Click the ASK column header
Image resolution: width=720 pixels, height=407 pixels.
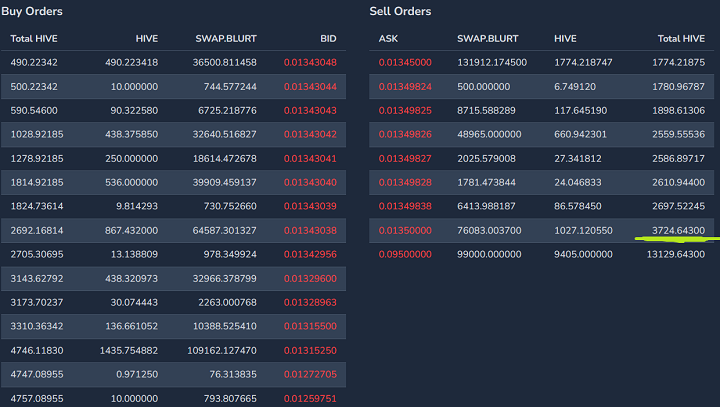click(389, 38)
